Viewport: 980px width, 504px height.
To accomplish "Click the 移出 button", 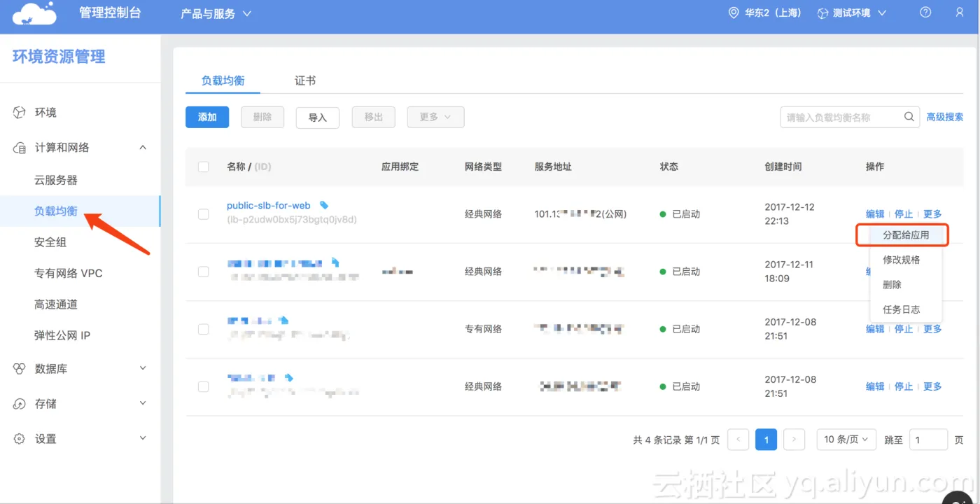I will pyautogui.click(x=374, y=117).
